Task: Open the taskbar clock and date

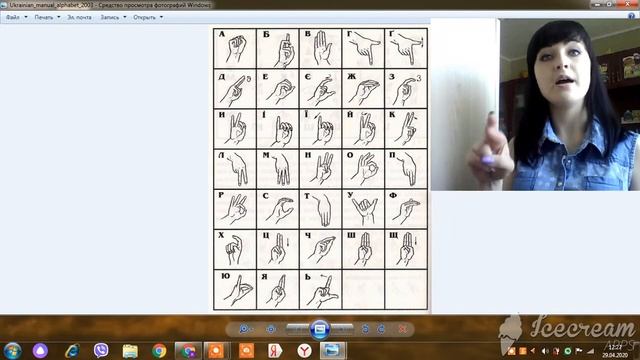Action: coord(615,351)
